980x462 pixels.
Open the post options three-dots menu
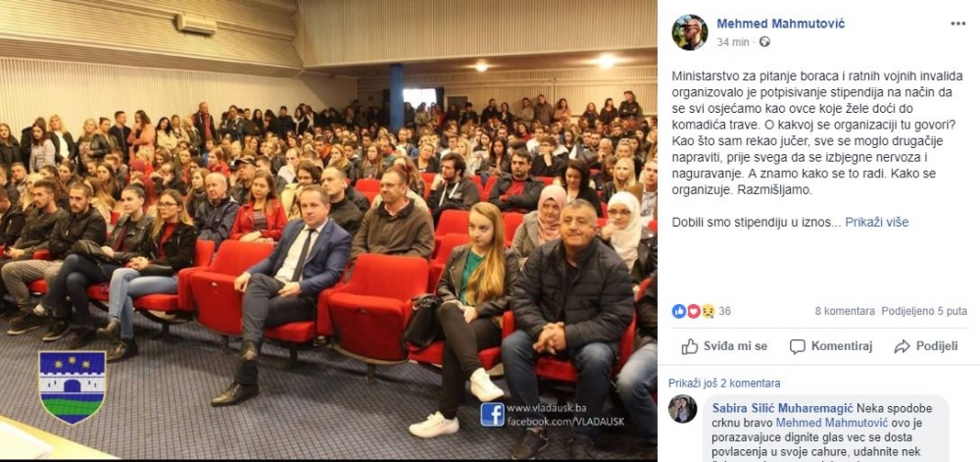(957, 24)
